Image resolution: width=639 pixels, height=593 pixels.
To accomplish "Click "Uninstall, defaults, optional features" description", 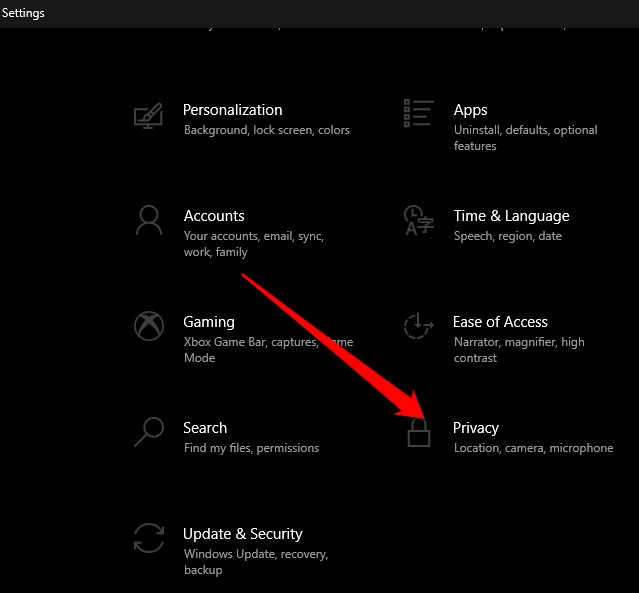I will (x=526, y=138).
